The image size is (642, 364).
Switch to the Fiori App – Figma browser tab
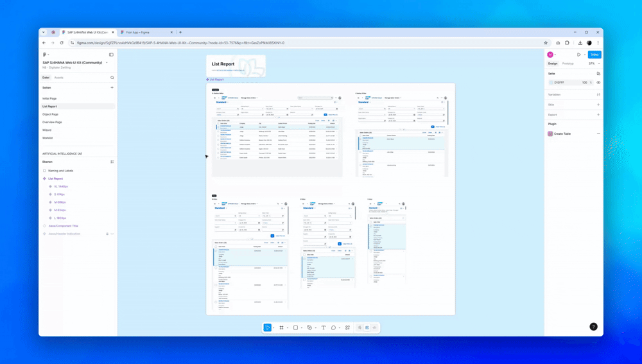[146, 32]
